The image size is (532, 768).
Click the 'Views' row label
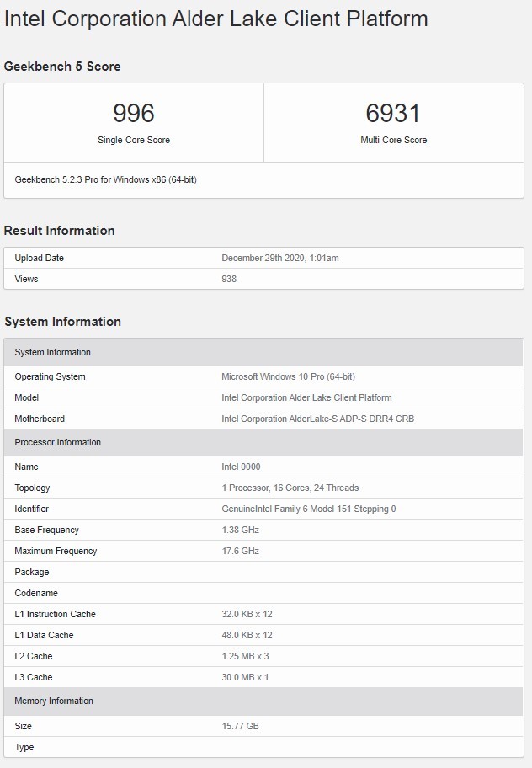click(26, 280)
